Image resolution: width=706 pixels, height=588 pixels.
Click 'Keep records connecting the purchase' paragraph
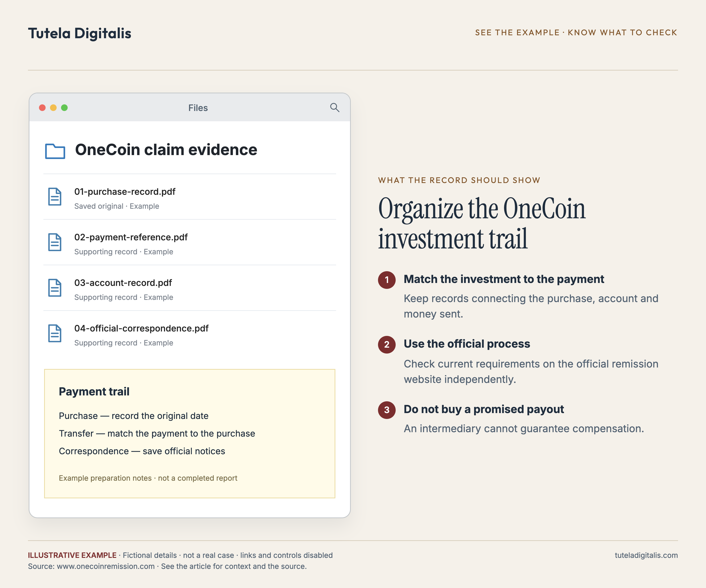(531, 306)
